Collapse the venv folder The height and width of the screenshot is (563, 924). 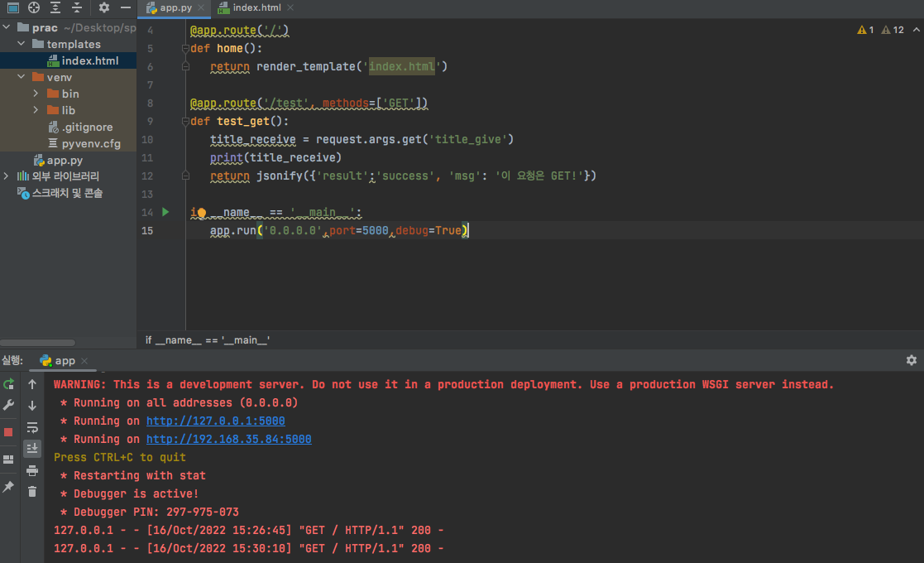point(22,77)
